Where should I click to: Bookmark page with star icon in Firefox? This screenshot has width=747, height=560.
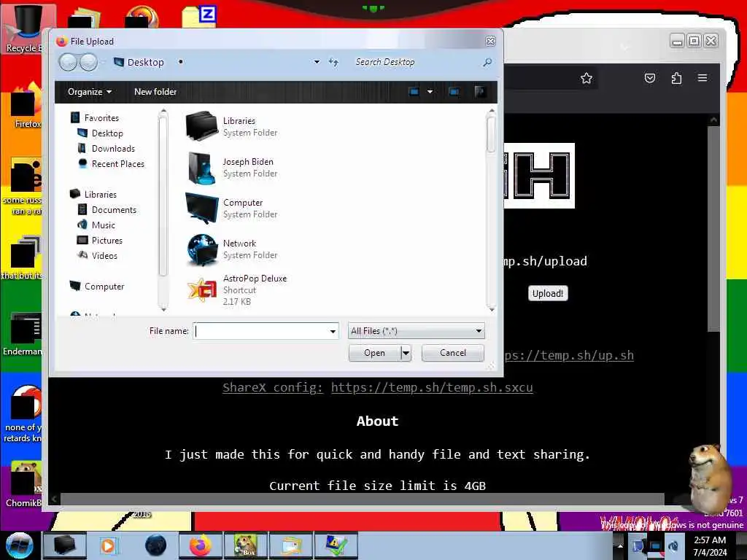pyautogui.click(x=587, y=78)
